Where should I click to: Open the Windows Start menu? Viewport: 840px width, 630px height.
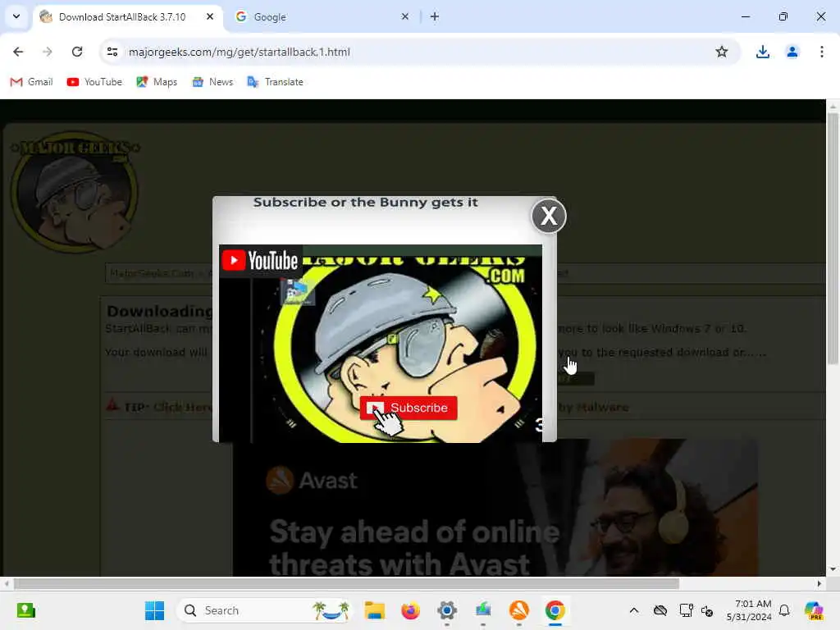154,610
